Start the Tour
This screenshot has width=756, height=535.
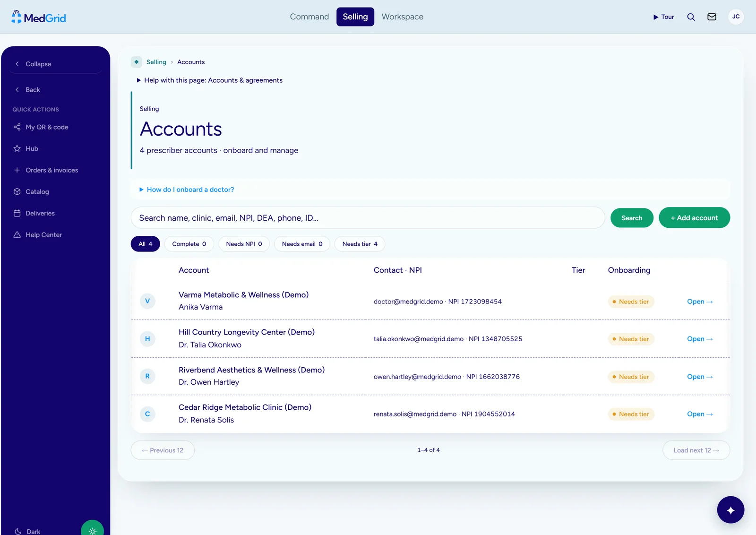[663, 17]
